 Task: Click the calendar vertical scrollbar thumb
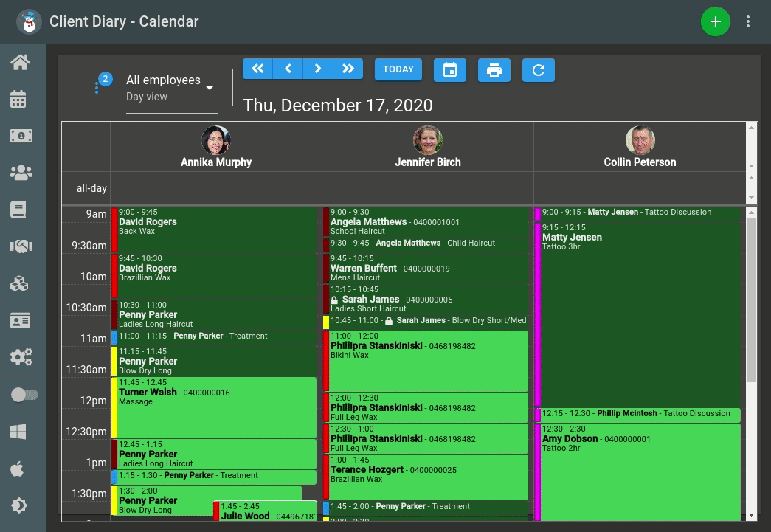pos(751,300)
